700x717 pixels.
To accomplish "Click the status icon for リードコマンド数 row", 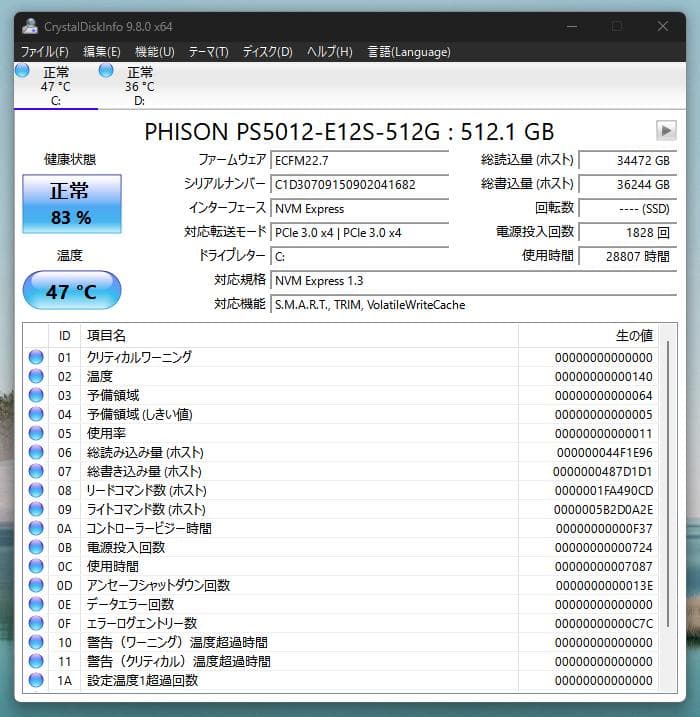I will [x=36, y=490].
